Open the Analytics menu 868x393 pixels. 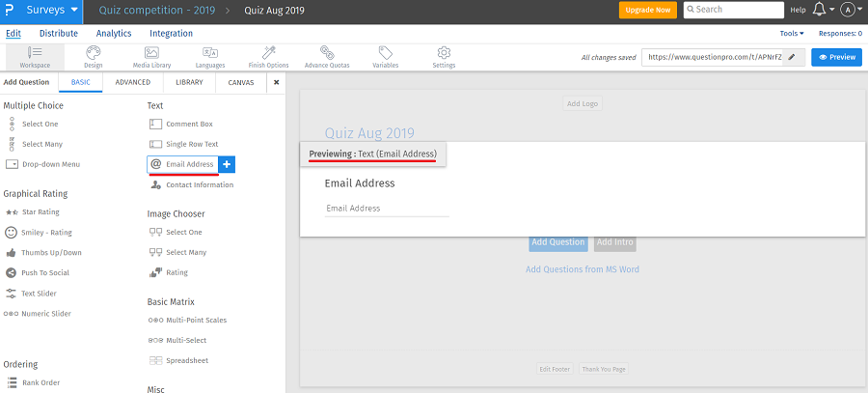tap(114, 33)
